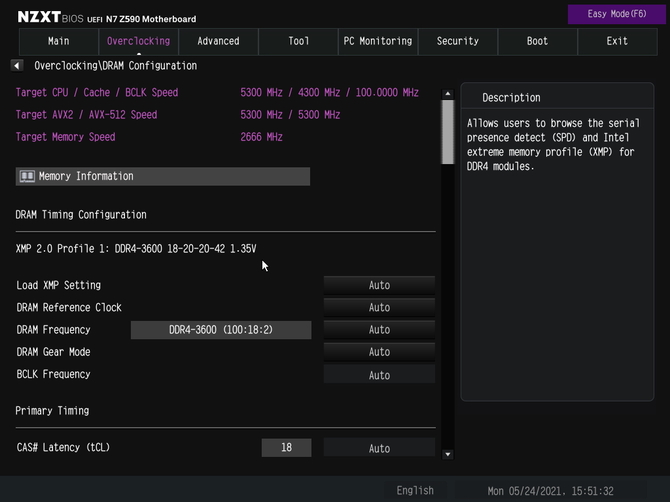Open the Tool tab
670x502 pixels.
(298, 41)
